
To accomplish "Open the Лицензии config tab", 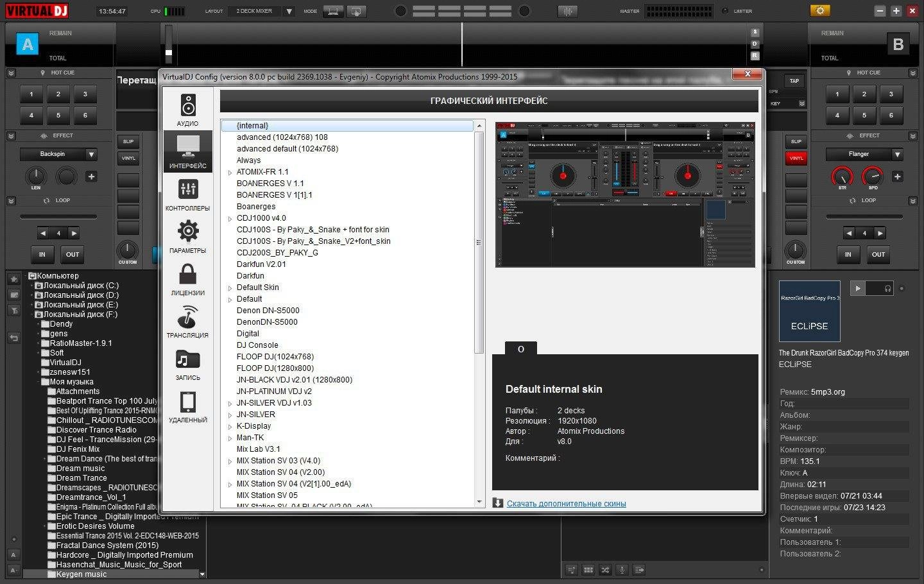I will click(188, 279).
